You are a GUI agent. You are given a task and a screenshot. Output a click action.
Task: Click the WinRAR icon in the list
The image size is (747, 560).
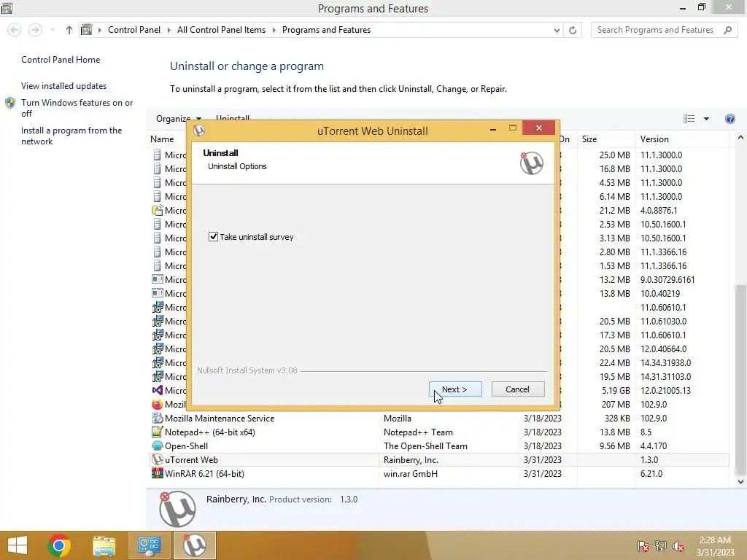point(158,474)
